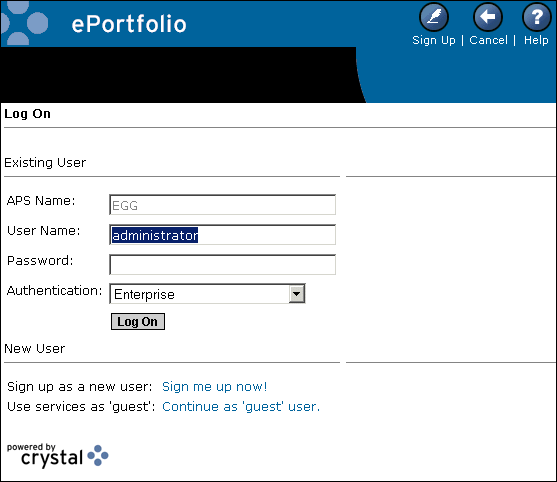Click the Cancel text in the header
557x482 pixels.
tap(488, 40)
